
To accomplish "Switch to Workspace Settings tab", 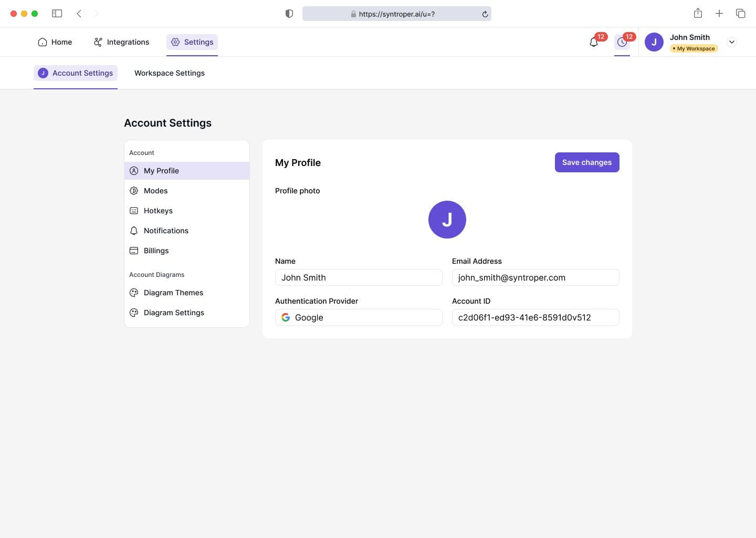I will click(169, 73).
